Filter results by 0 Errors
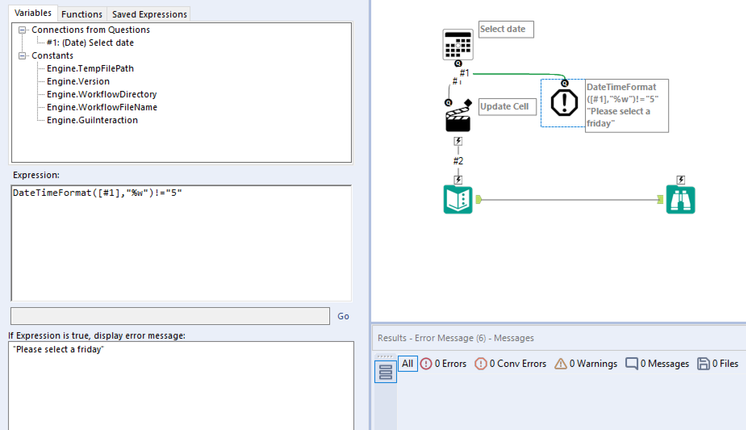Screen dimensions: 746x430 443,363
